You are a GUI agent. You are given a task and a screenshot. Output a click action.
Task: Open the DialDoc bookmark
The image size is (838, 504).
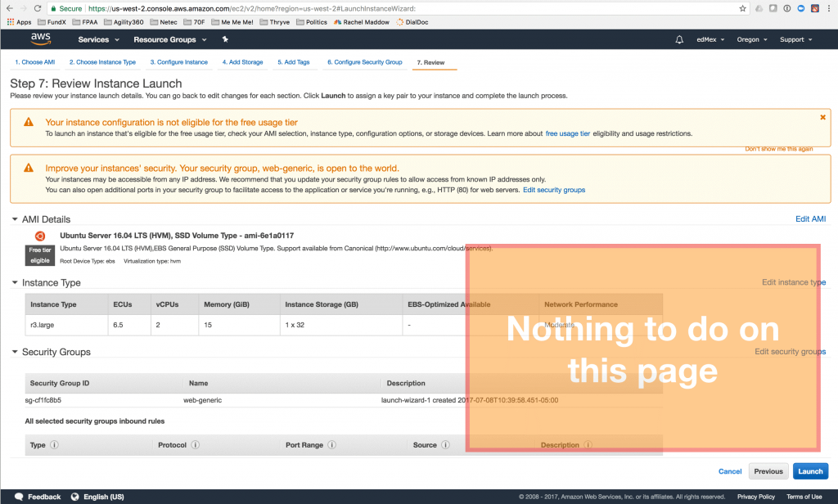(x=412, y=22)
